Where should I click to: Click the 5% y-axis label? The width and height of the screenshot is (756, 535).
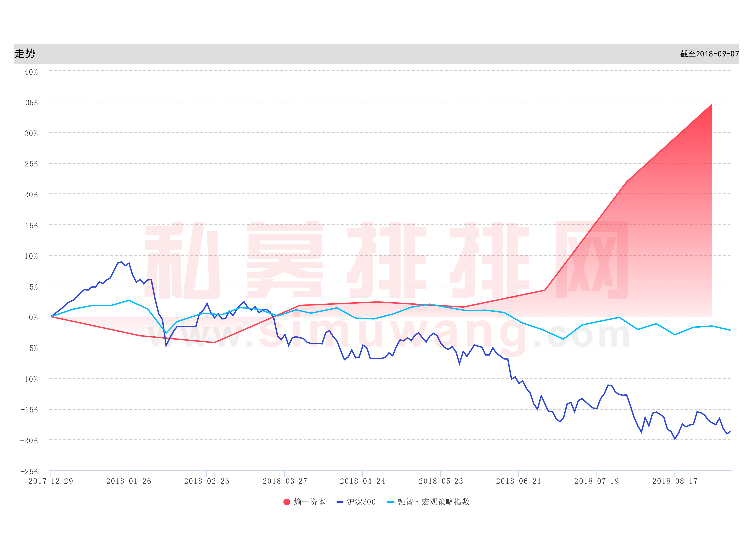(x=34, y=287)
